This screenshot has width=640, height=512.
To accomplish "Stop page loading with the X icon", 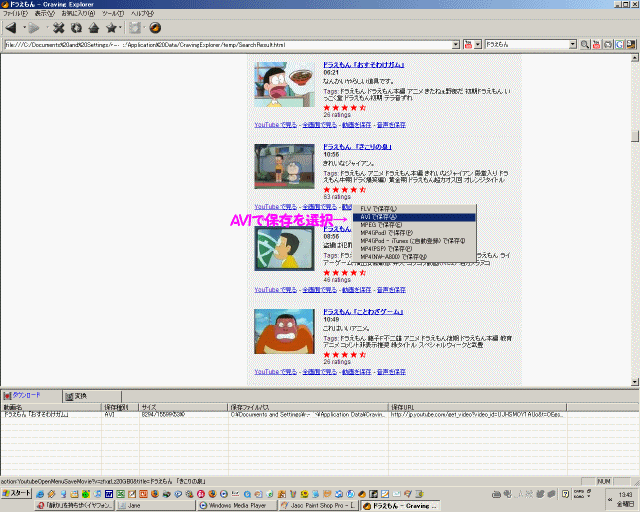I will click(59, 28).
